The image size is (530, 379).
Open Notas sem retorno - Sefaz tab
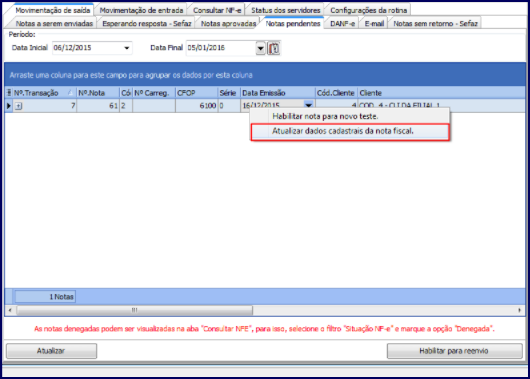(x=435, y=23)
